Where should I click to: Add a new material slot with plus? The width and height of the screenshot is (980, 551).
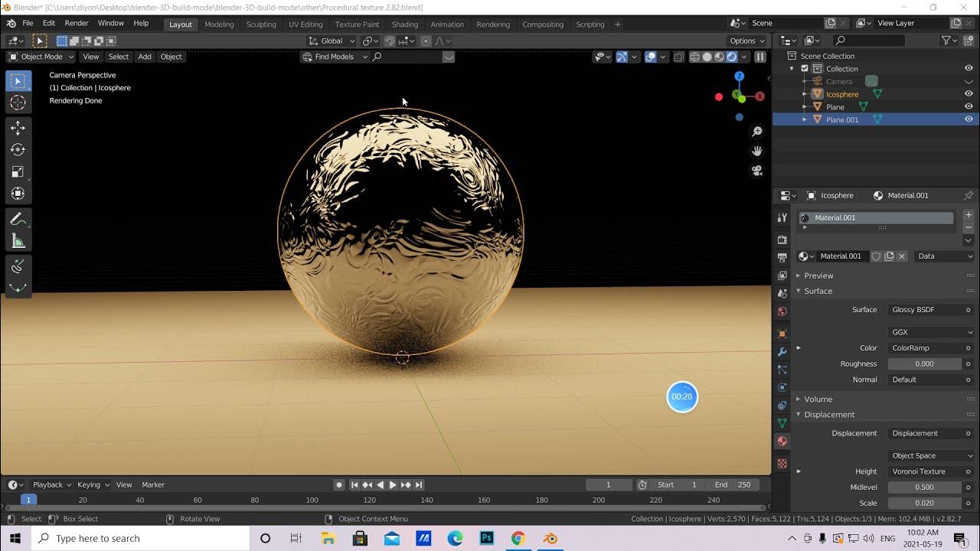(x=969, y=216)
